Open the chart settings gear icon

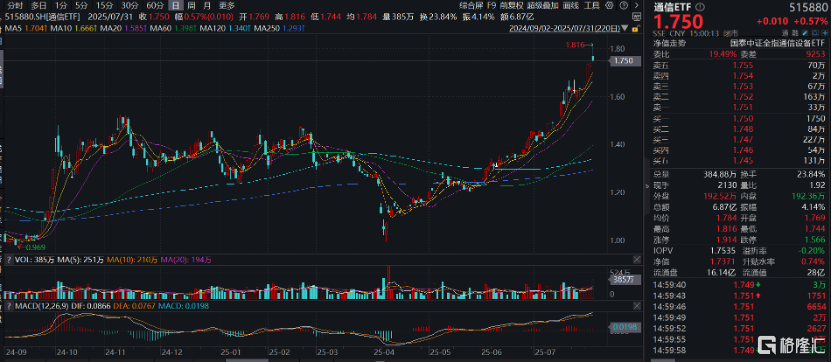609,5
